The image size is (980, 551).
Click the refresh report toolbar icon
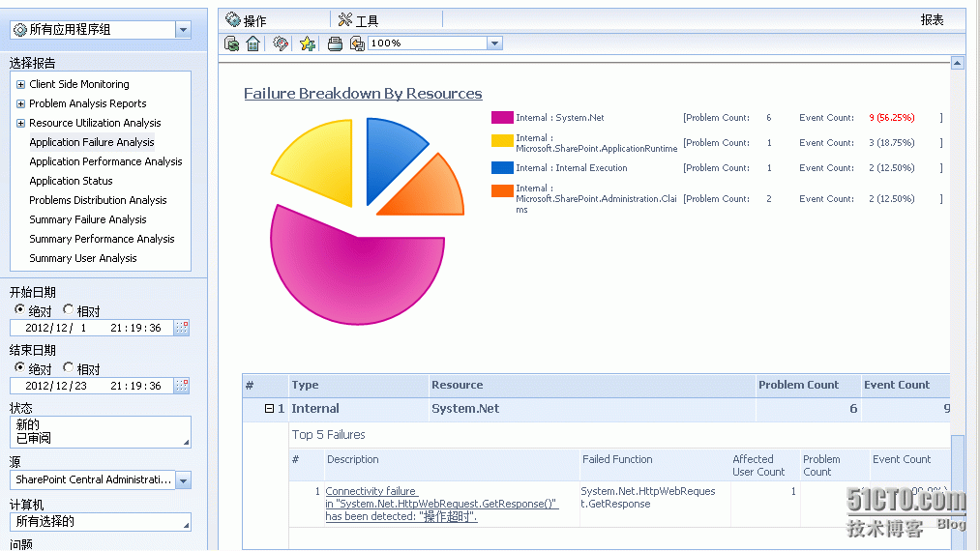(232, 43)
